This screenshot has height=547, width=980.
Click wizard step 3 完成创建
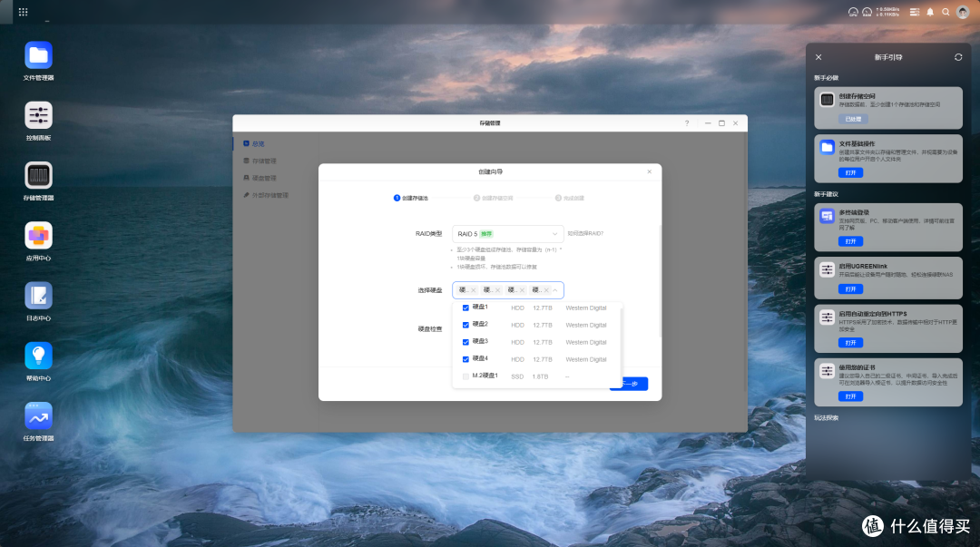(569, 198)
